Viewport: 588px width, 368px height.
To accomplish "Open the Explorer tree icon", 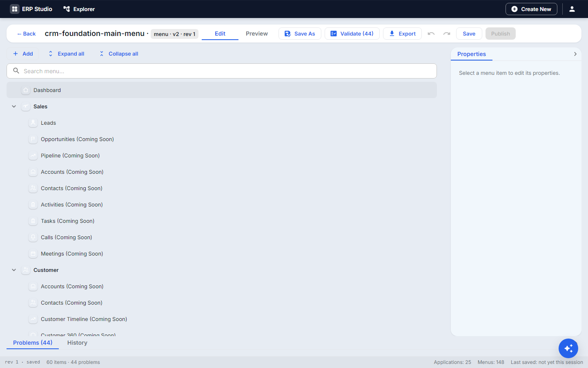I will pyautogui.click(x=67, y=9).
